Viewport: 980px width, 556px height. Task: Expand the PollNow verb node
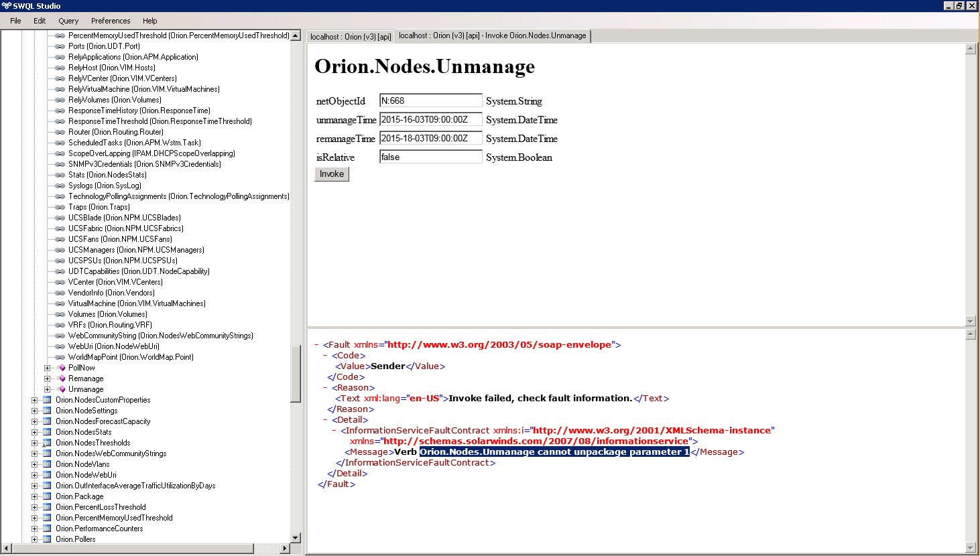48,368
